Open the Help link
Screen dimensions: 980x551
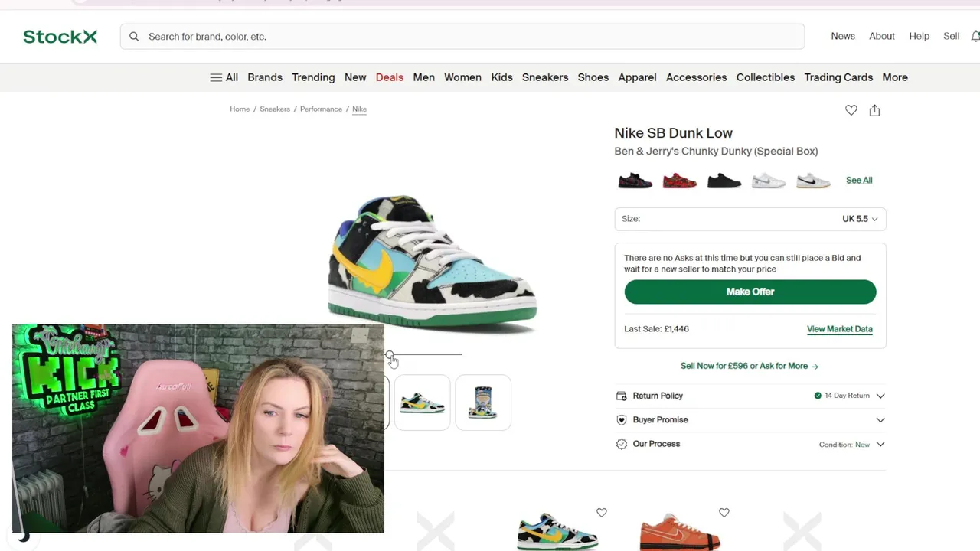[x=919, y=36]
